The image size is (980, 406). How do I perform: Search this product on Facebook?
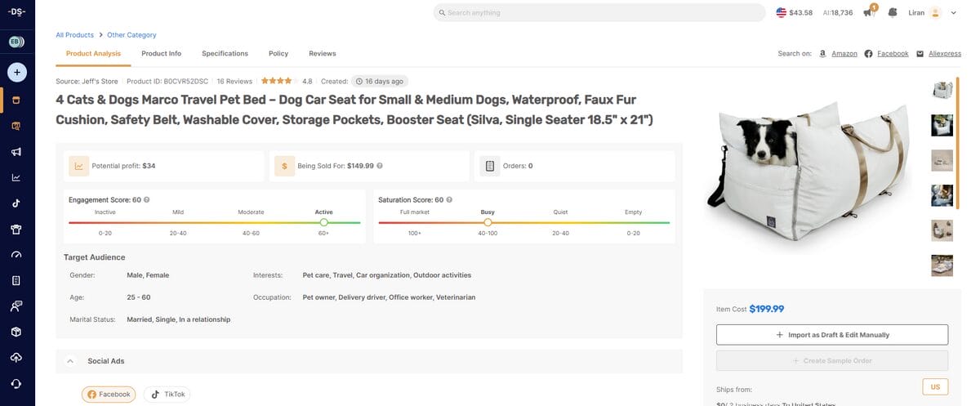(x=893, y=53)
